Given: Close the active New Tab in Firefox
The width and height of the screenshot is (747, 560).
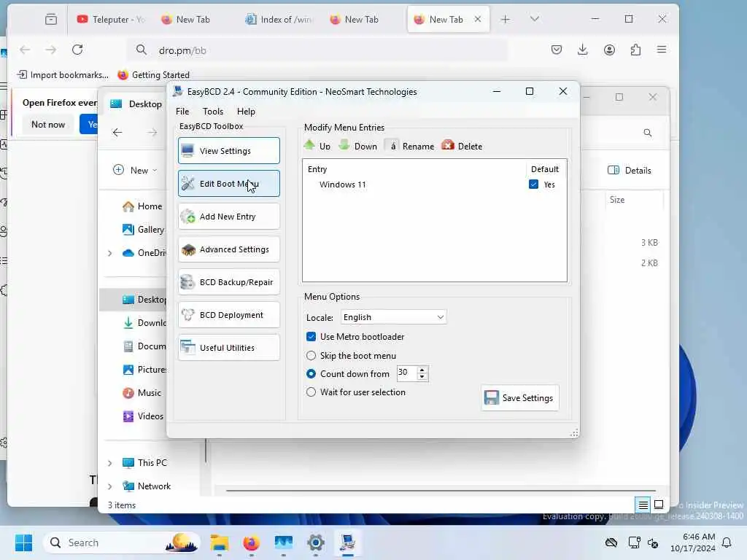Looking at the screenshot, I should 478,19.
